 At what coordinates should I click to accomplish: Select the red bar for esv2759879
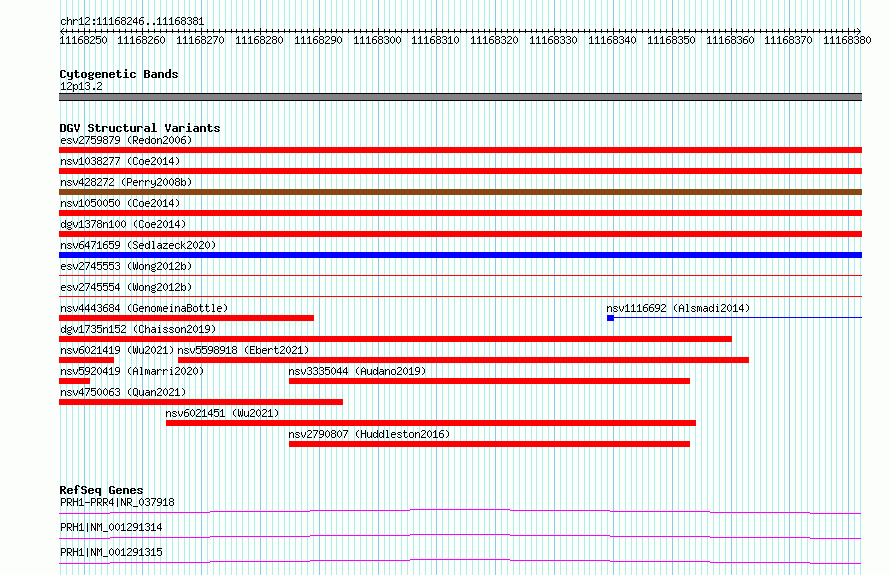tap(460, 150)
